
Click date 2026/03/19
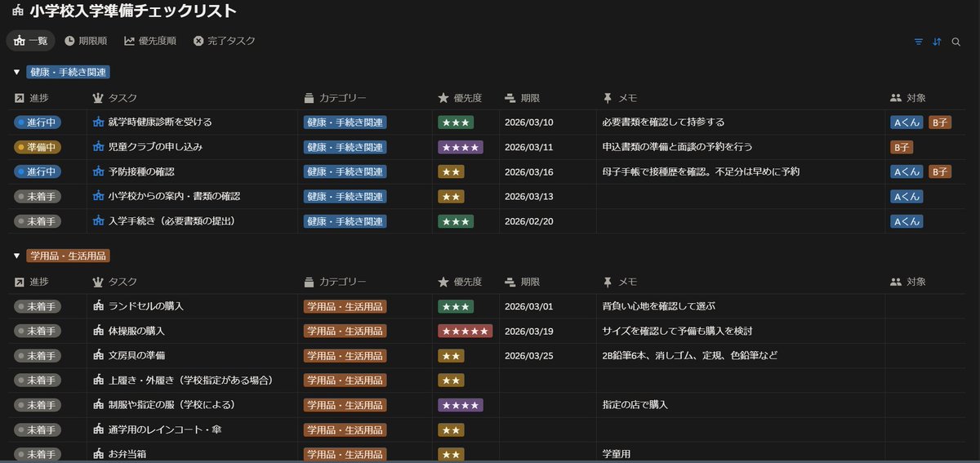point(529,331)
